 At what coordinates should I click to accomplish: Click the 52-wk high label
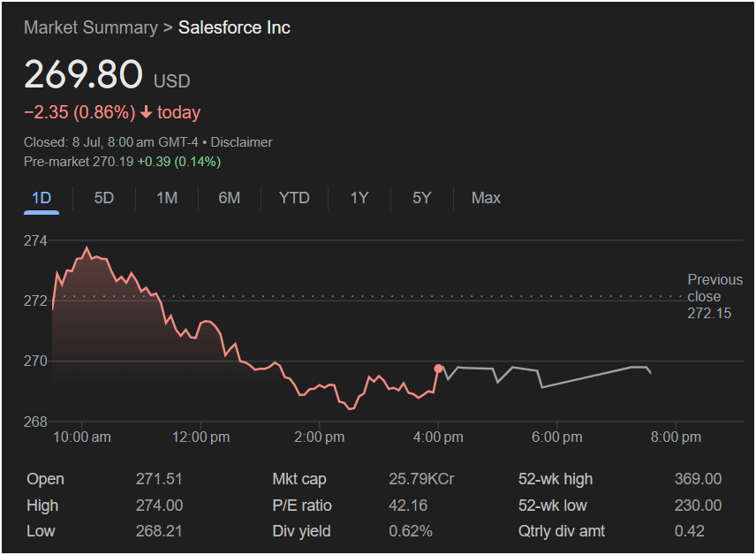[x=556, y=479]
